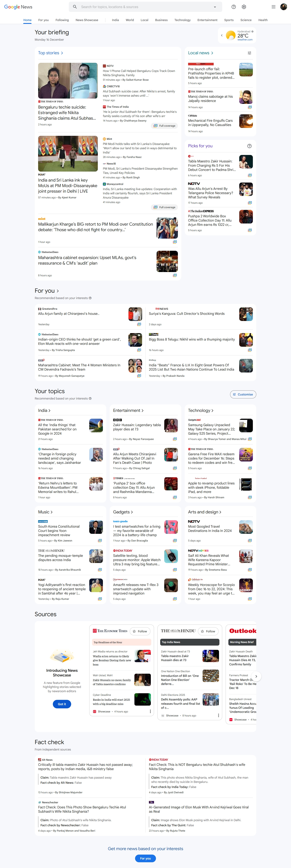The width and height of the screenshot is (291, 868).
Task: Open the help question mark icon
Action: 234,7
